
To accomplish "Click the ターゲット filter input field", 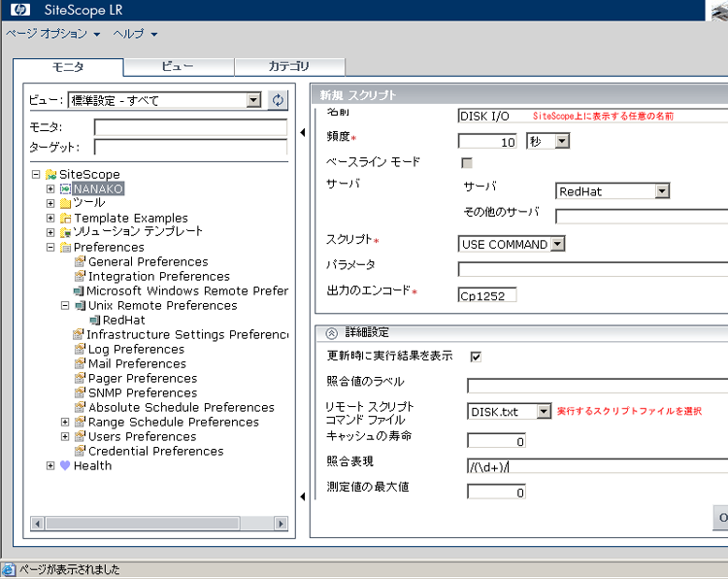I will pyautogui.click(x=190, y=148).
